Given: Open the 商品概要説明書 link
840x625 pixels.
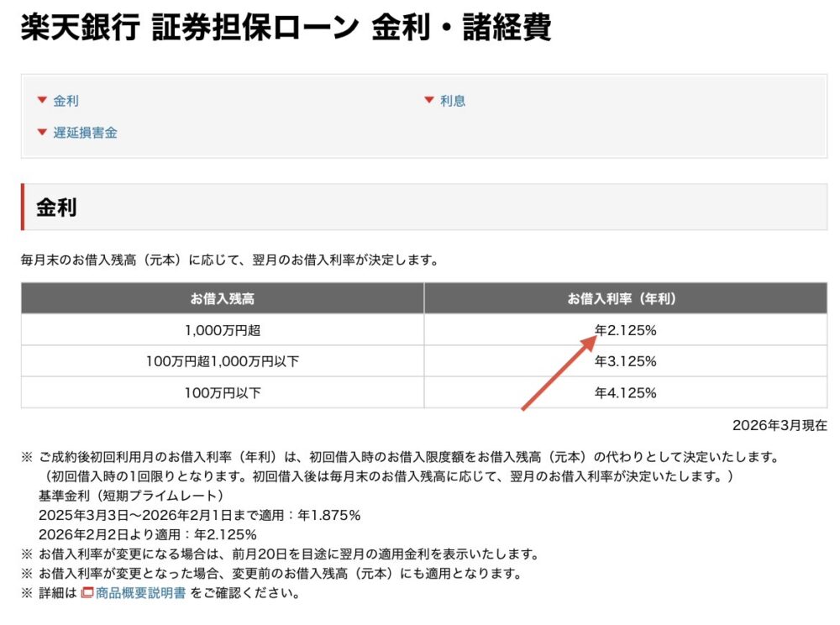Looking at the screenshot, I should pyautogui.click(x=140, y=594).
